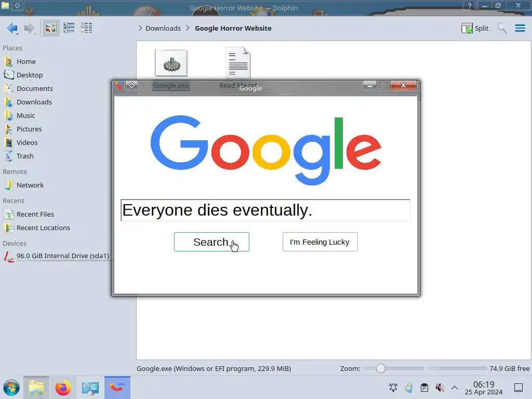Open Dolphin hamburger menu
The height and width of the screenshot is (399, 532).
click(520, 28)
